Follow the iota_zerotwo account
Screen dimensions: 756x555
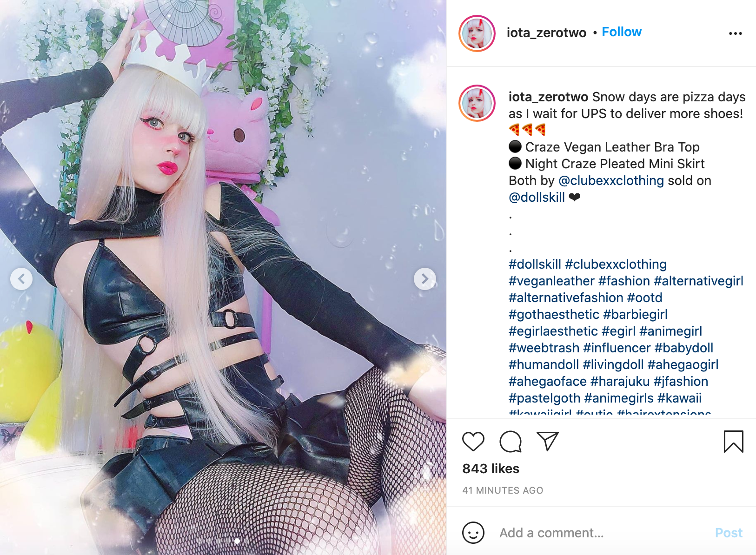[x=622, y=32]
